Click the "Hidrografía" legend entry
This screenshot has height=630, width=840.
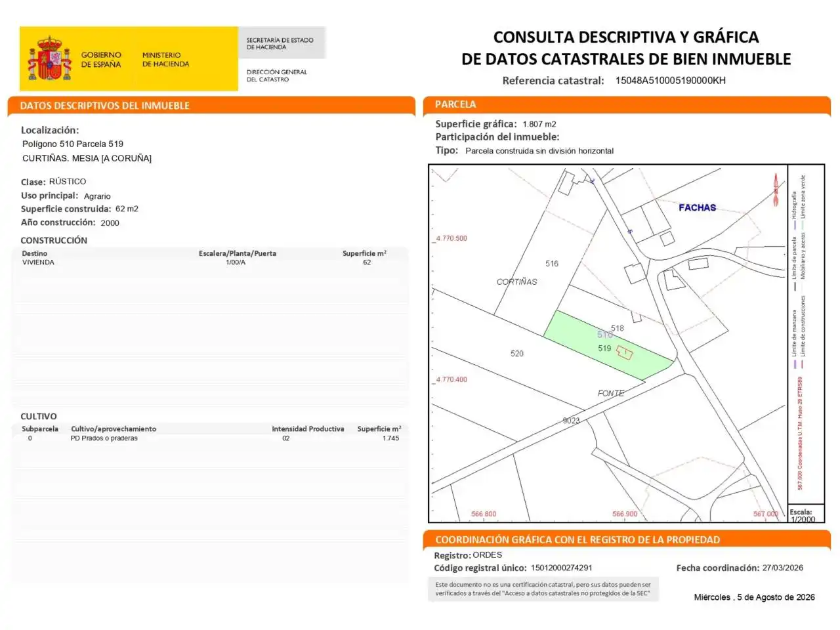(x=794, y=205)
